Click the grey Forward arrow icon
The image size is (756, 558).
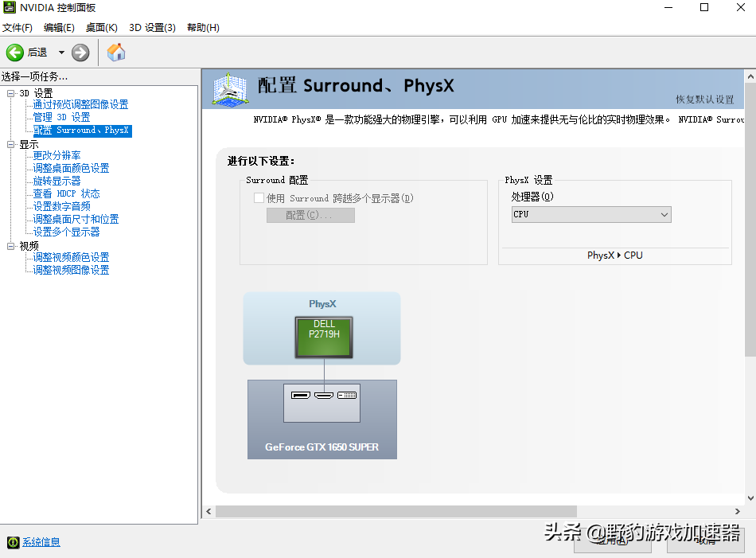pyautogui.click(x=80, y=53)
